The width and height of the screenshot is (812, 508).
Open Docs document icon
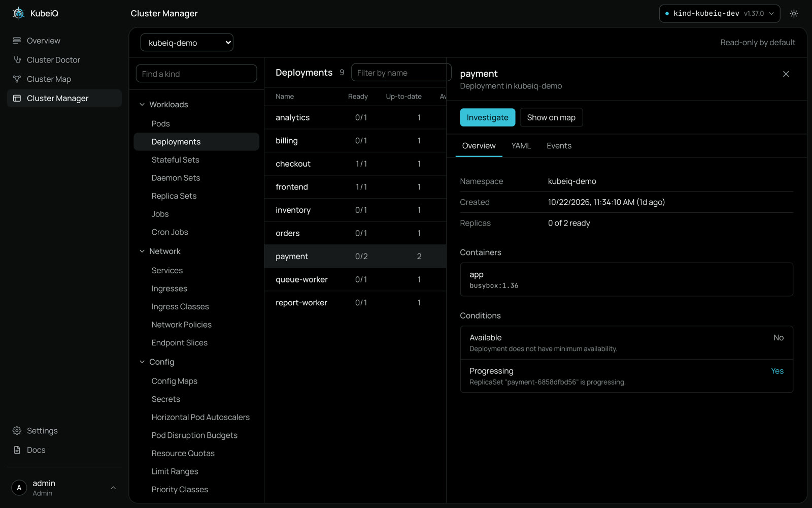(17, 450)
